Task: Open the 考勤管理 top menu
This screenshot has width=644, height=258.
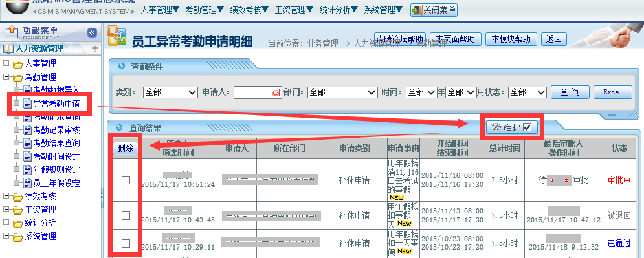Action: 205,10
